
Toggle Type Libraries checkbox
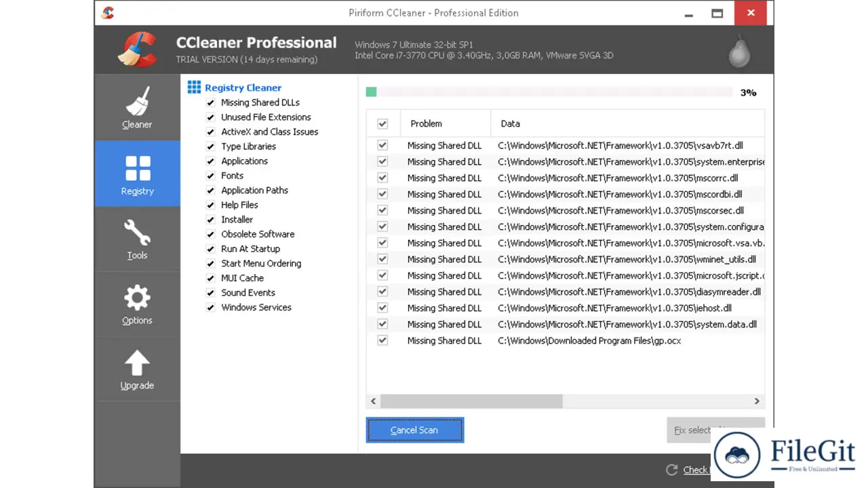[x=211, y=146]
